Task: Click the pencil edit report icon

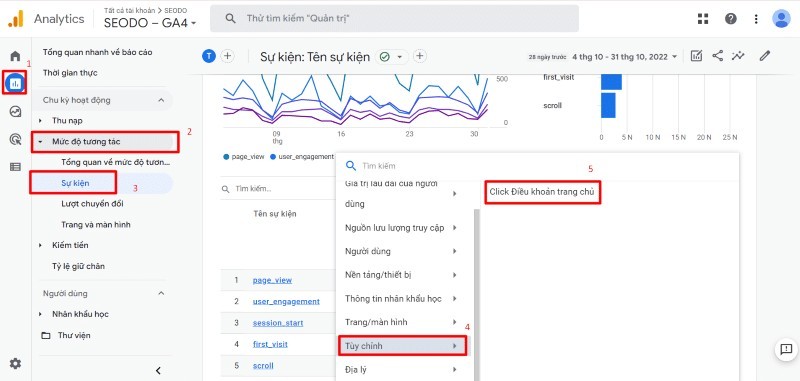Action: click(764, 56)
